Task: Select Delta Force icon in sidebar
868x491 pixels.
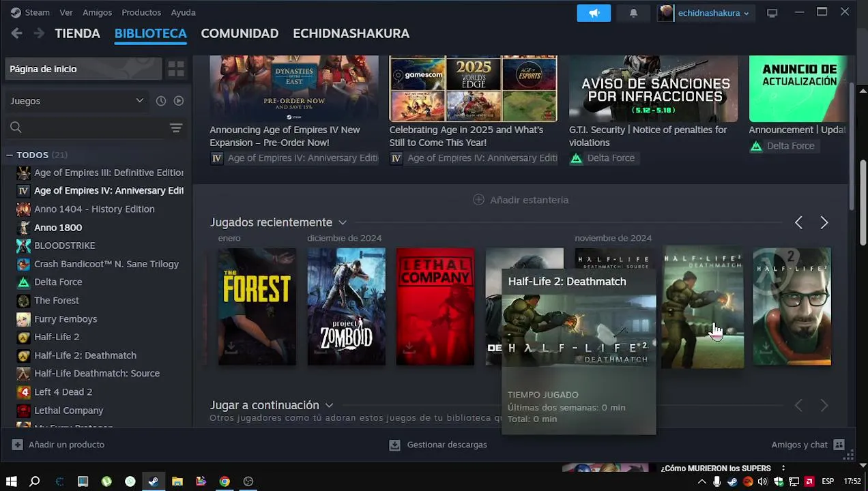Action: pos(23,282)
